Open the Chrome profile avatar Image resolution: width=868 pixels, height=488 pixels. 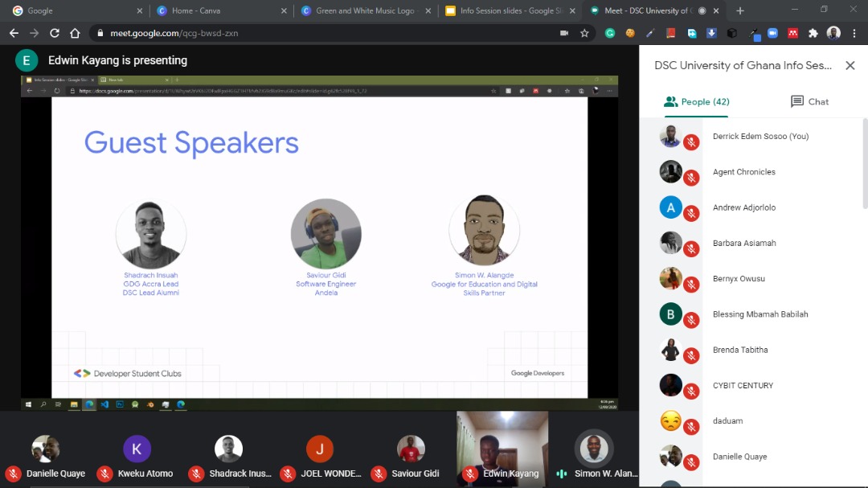coord(833,33)
